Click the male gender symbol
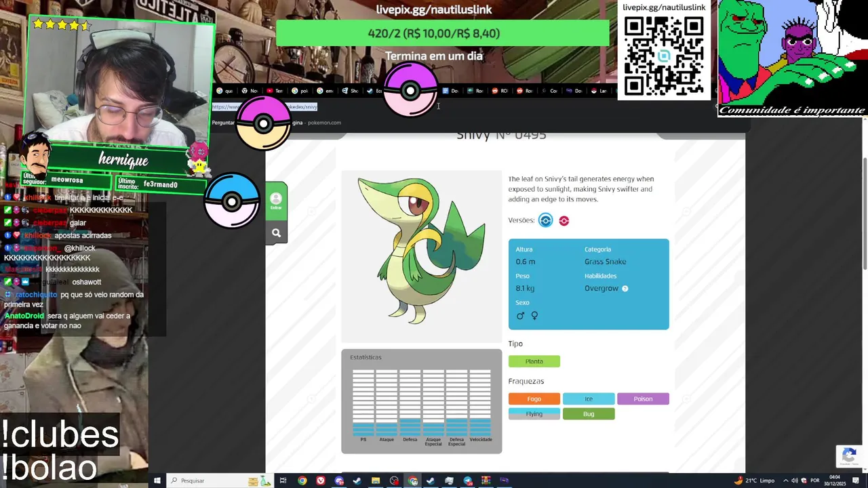The height and width of the screenshot is (488, 868). point(520,316)
